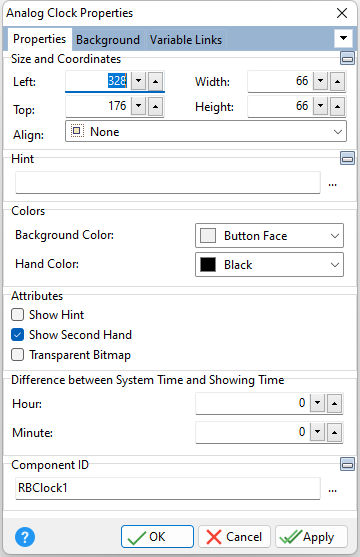Switch to the Variable Links tab
Viewport: 360px width, 557px height.
186,40
